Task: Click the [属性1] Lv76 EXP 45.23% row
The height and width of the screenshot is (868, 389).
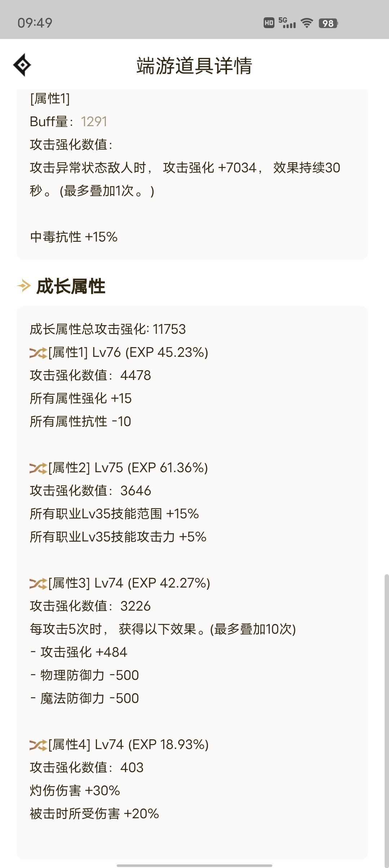Action: tap(119, 353)
